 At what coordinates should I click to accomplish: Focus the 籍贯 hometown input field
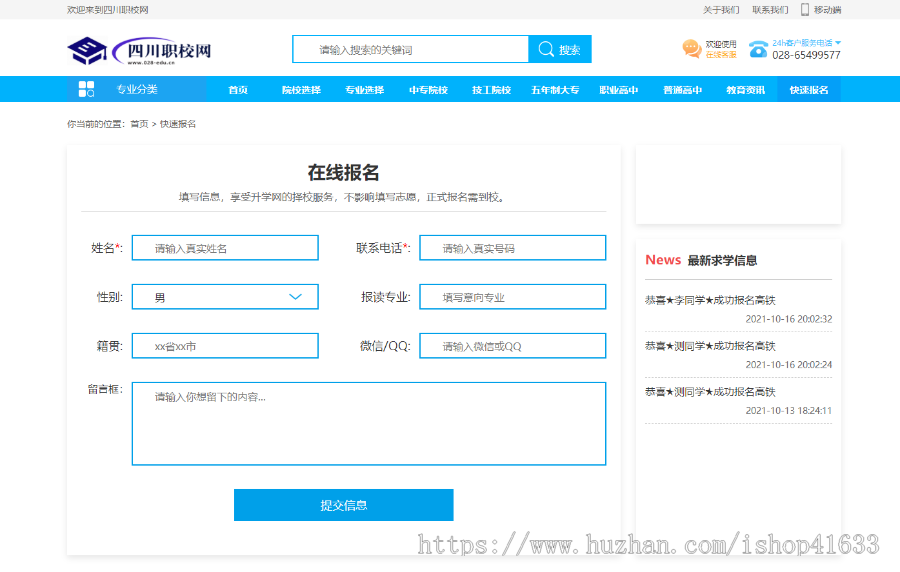pyautogui.click(x=225, y=346)
